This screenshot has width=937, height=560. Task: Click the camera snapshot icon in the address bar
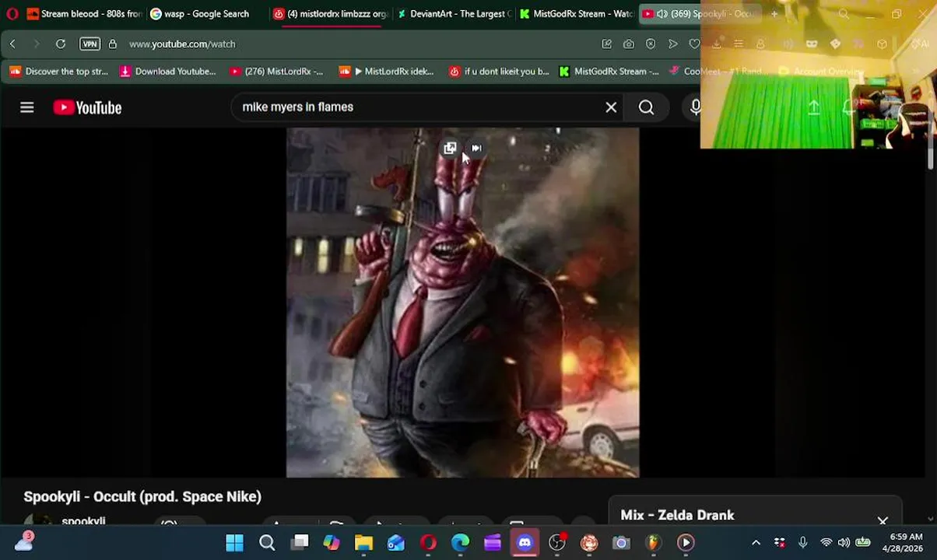tap(628, 44)
